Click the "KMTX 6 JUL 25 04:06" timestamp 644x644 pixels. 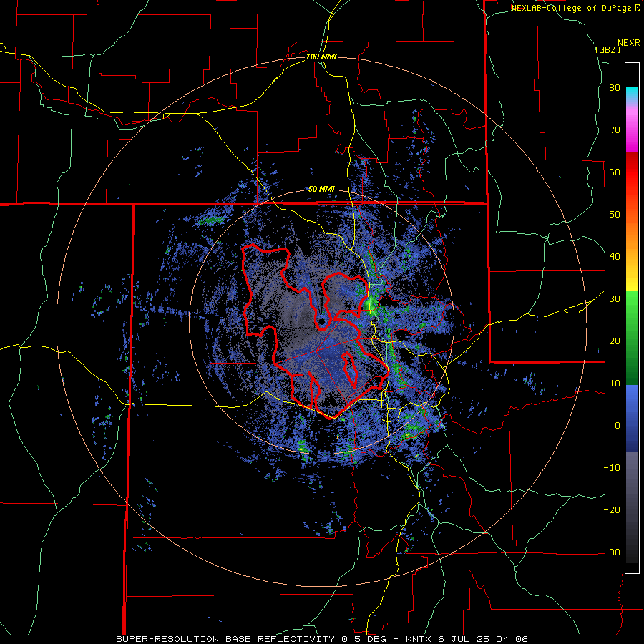click(x=467, y=639)
